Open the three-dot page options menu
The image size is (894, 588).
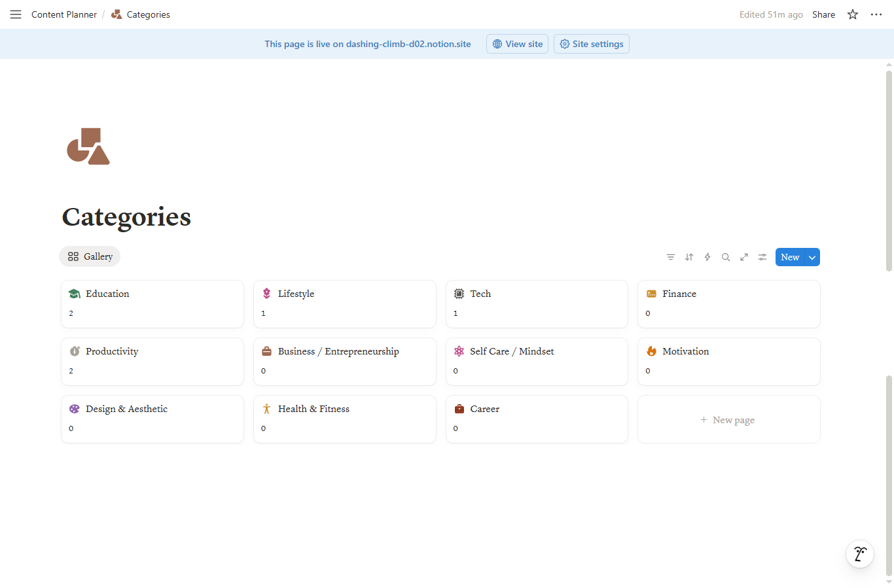point(876,14)
